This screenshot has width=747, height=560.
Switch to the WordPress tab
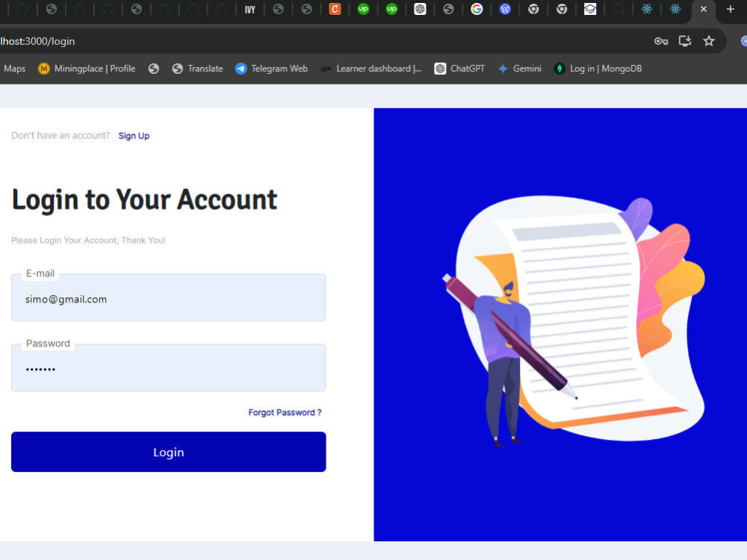tap(505, 9)
